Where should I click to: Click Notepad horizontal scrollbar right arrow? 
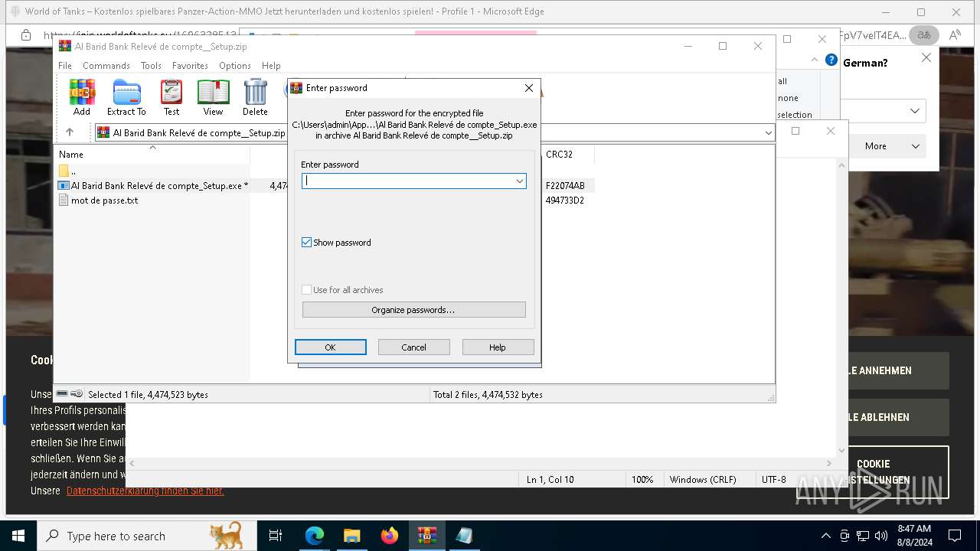click(829, 463)
